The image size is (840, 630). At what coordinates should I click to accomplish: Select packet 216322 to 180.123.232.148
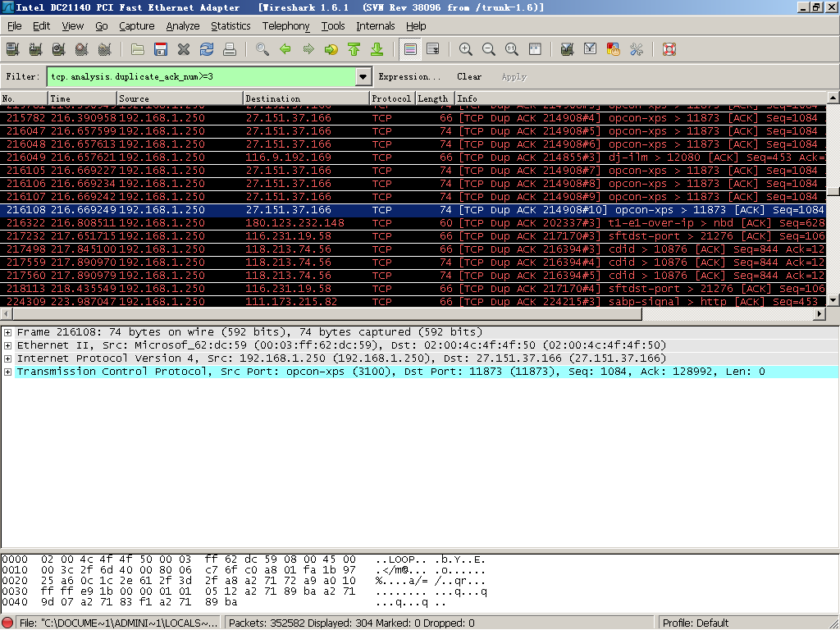(413, 223)
